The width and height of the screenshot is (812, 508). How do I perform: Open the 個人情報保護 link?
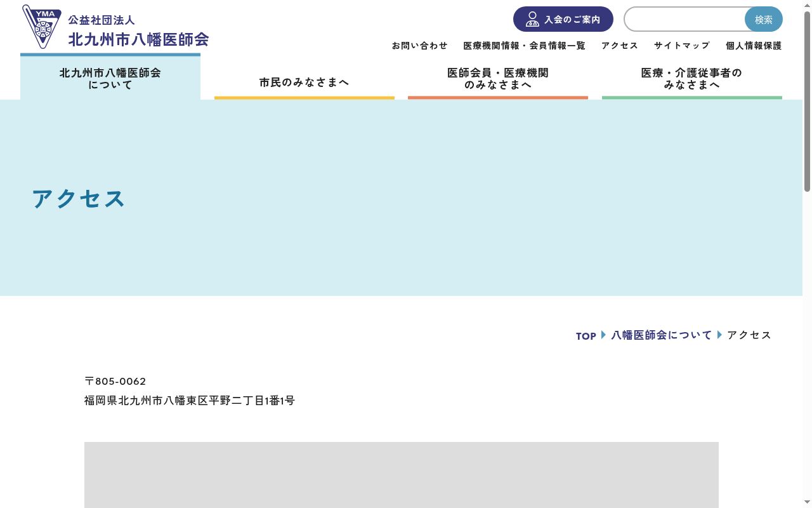754,46
